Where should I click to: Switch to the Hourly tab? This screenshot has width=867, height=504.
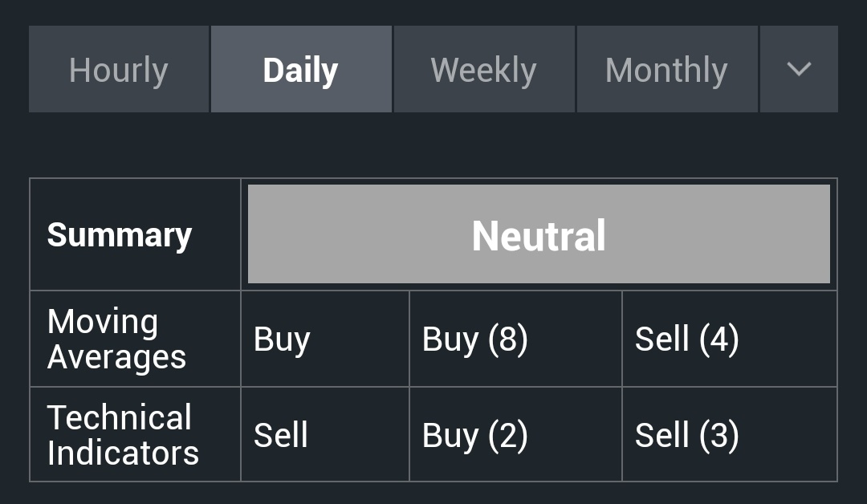tap(119, 69)
